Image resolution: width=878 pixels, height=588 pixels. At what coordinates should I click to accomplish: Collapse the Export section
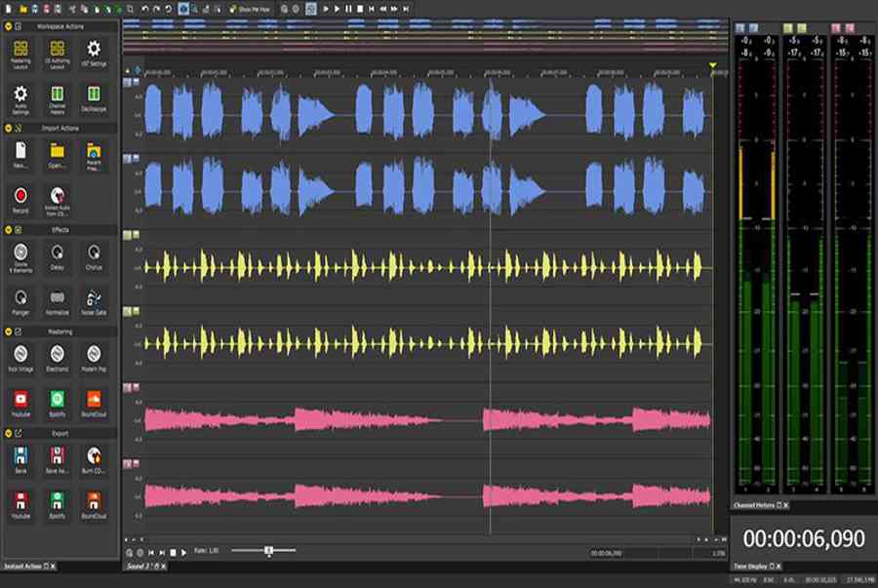[x=8, y=433]
